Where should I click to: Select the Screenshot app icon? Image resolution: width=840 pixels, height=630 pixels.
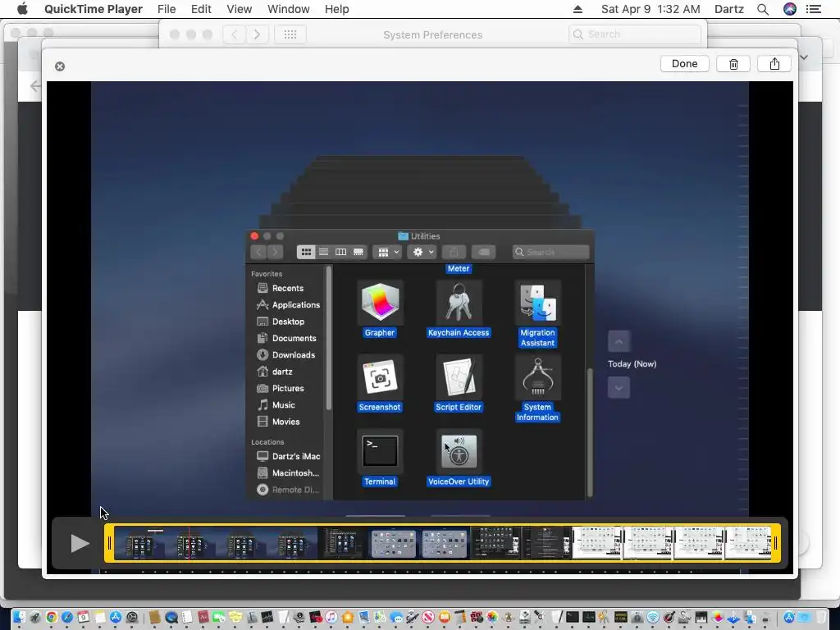pyautogui.click(x=379, y=377)
